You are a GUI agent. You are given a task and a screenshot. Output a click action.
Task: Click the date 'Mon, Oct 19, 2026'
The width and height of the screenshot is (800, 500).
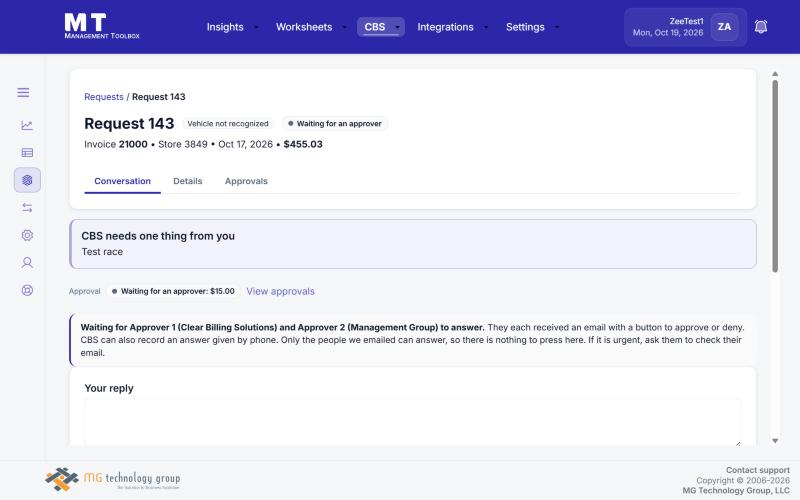point(668,33)
